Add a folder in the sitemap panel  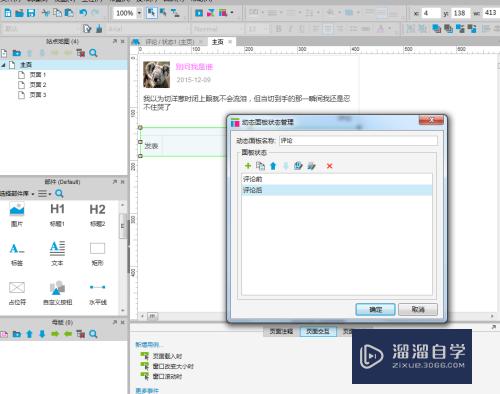17,53
